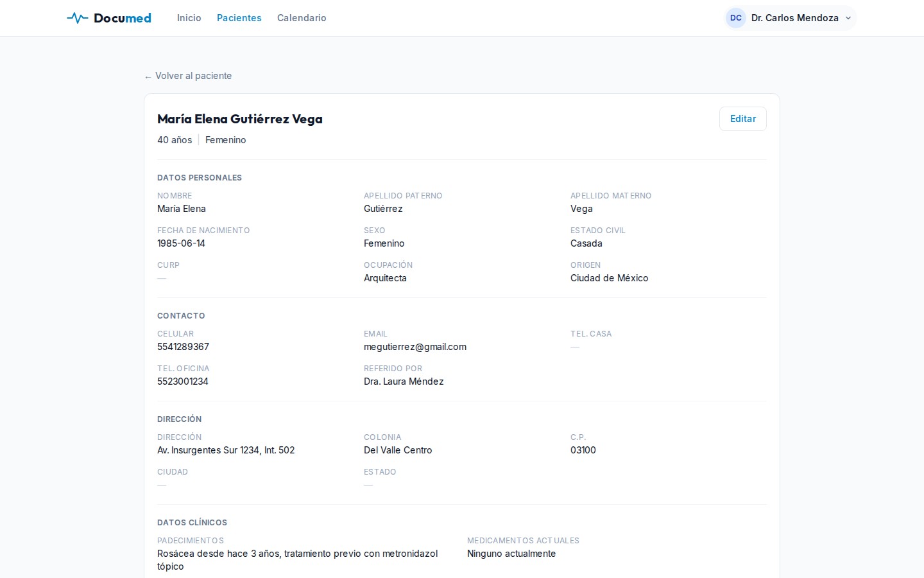Go to Inicio in navigation

click(x=189, y=18)
